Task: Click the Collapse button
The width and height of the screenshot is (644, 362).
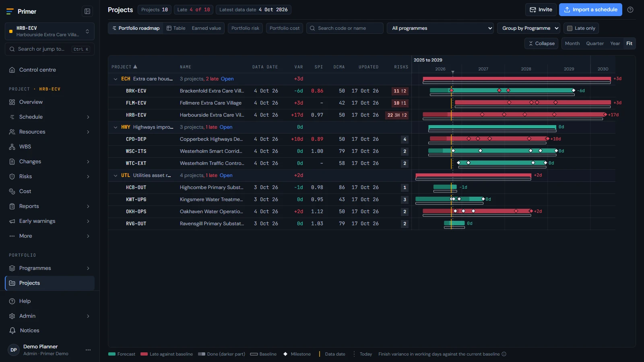Action: (x=541, y=43)
